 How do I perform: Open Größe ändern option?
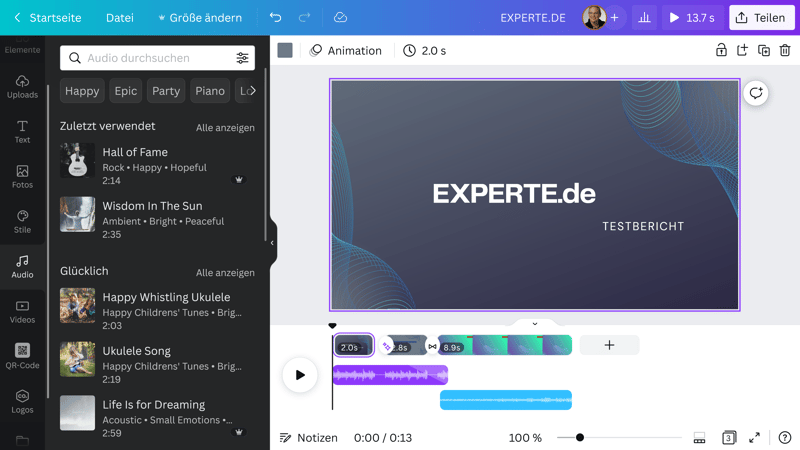(x=199, y=17)
